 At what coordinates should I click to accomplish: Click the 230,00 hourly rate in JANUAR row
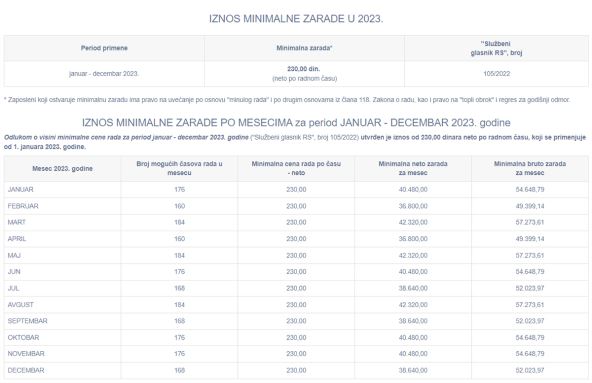[296, 190]
